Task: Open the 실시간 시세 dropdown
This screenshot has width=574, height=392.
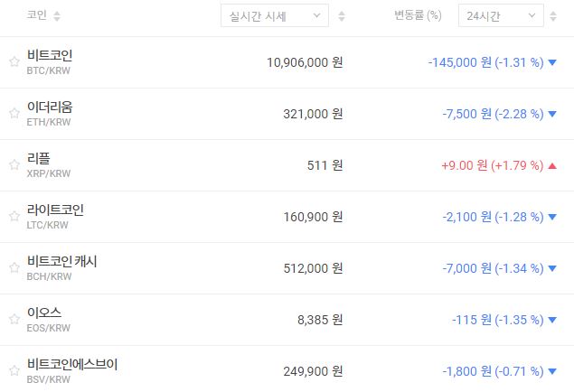Action: pos(275,16)
